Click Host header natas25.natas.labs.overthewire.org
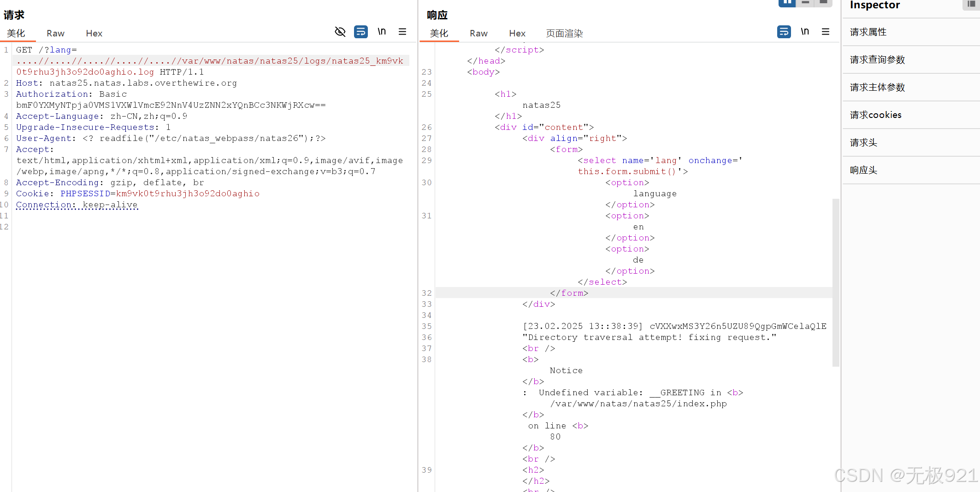The width and height of the screenshot is (980, 492). (x=126, y=83)
